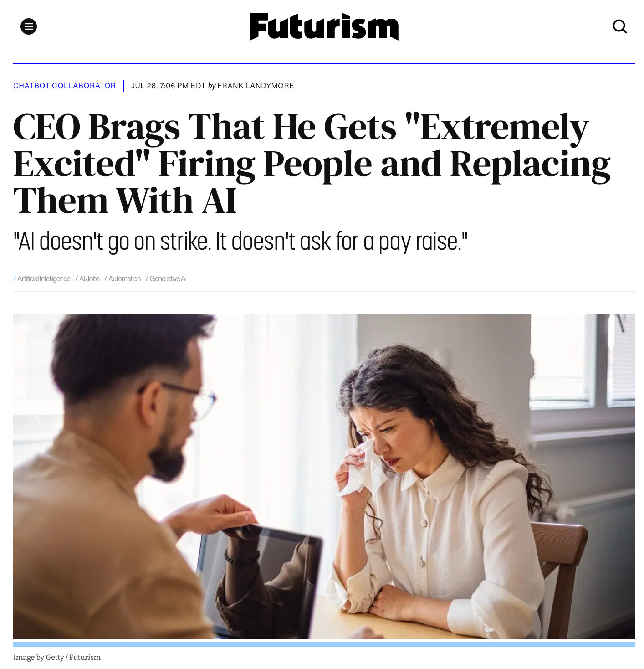This screenshot has height=669, width=644.
Task: Go to the Futurism home logo
Action: point(324,26)
